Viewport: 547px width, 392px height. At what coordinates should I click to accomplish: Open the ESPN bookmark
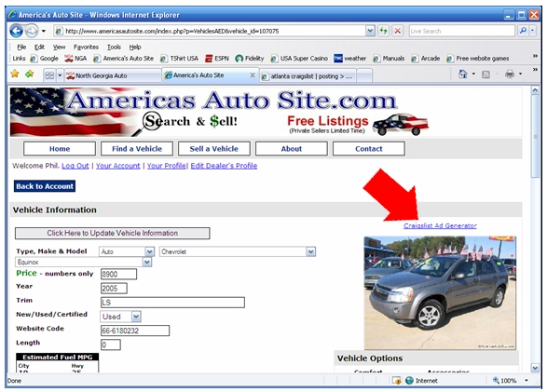coord(217,58)
